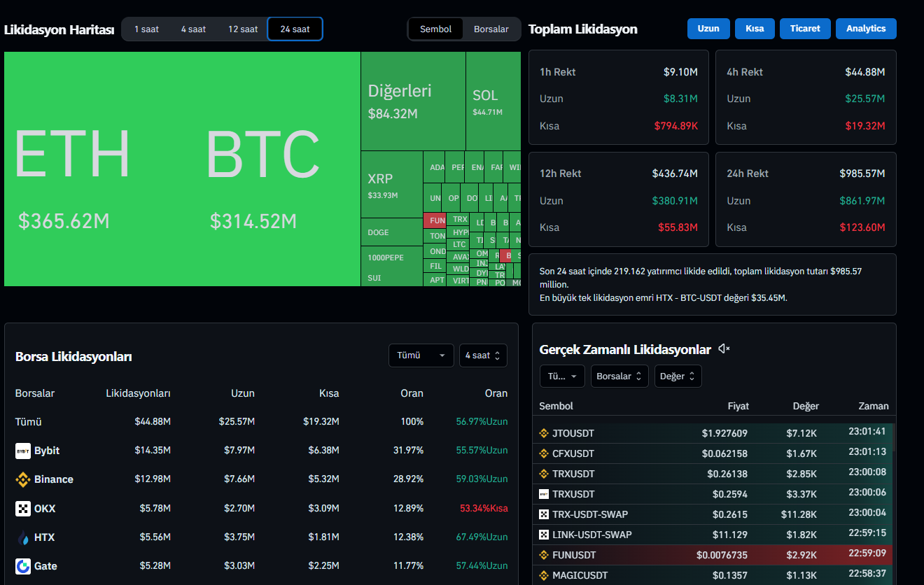The width and height of the screenshot is (924, 585).
Task: Click the OKX icon beside LINK-USDT-SWAP
Action: coord(544,535)
